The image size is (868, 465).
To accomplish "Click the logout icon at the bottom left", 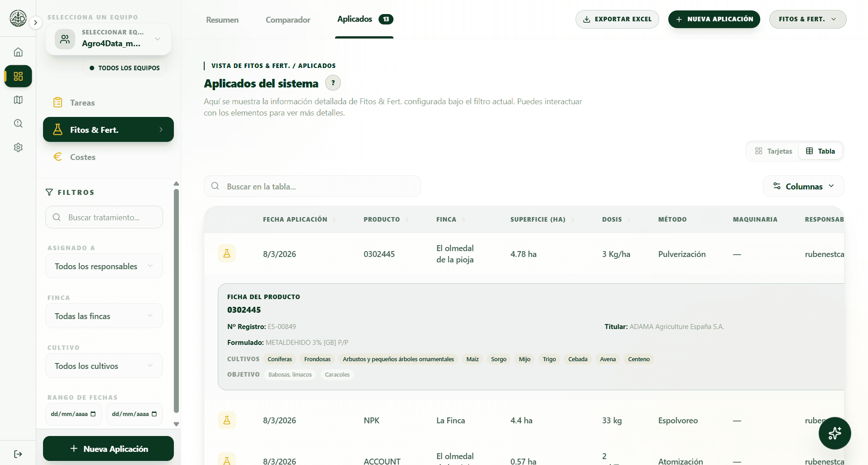I will pyautogui.click(x=18, y=454).
